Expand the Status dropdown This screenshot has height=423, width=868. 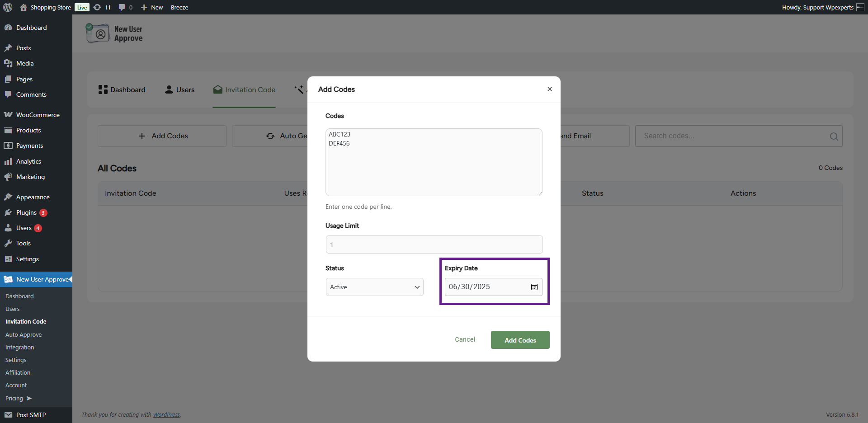(x=374, y=287)
